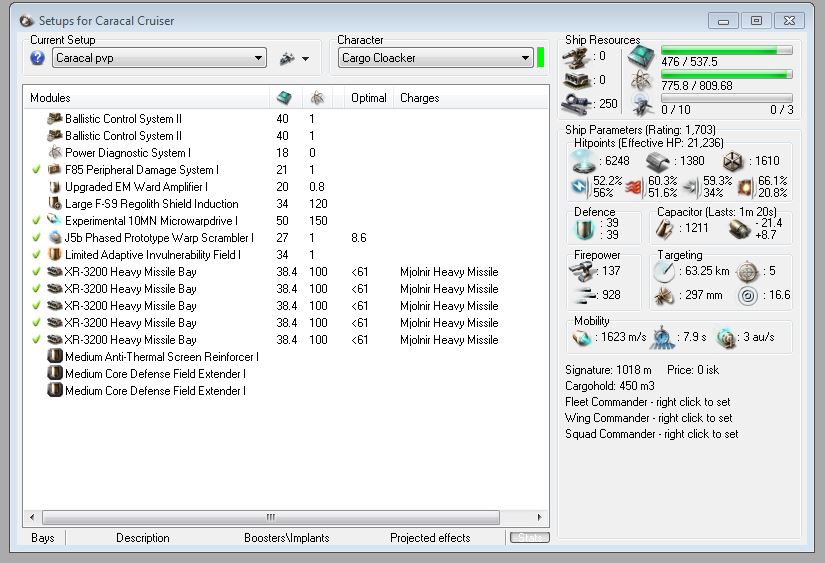Click the EM resistance icon
The height and width of the screenshot is (563, 825).
pyautogui.click(x=578, y=186)
